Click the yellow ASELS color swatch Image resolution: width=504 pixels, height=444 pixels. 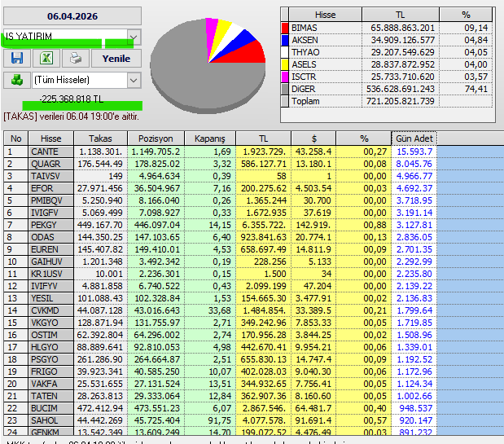[285, 64]
